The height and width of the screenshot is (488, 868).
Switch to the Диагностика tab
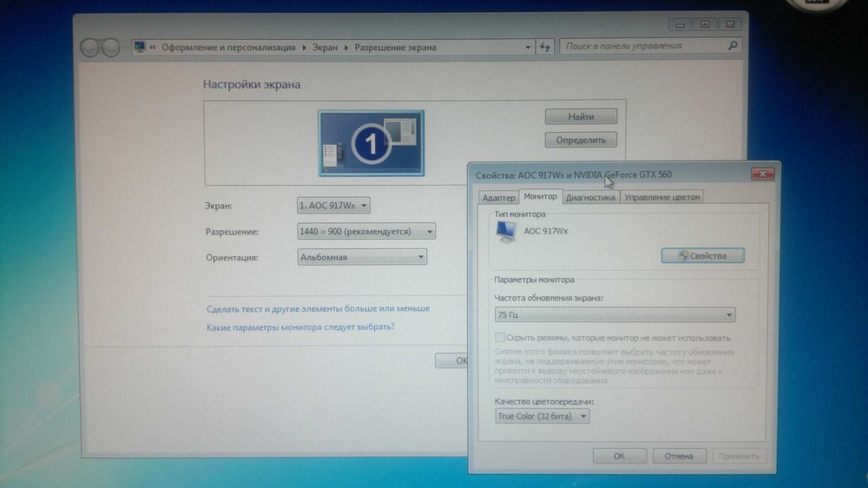click(590, 197)
